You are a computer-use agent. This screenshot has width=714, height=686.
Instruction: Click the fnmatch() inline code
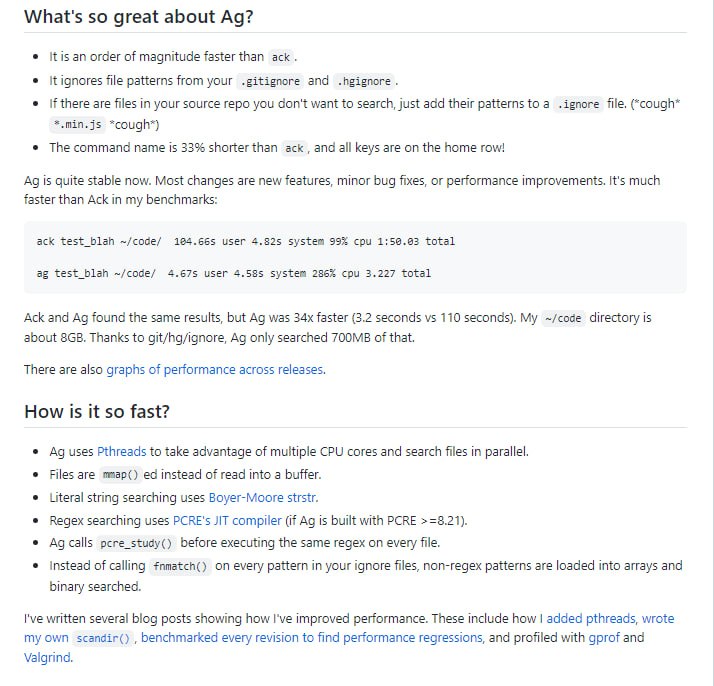[182, 566]
